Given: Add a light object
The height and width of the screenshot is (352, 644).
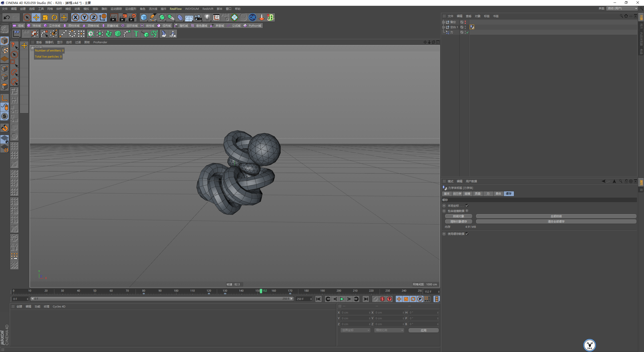Looking at the screenshot, I should tap(207, 17).
